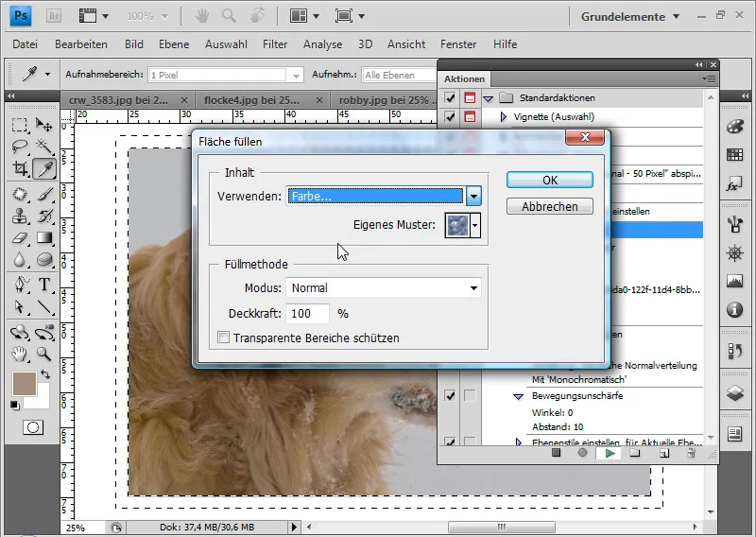Create a new action set
The width and height of the screenshot is (756, 537).
(x=635, y=453)
